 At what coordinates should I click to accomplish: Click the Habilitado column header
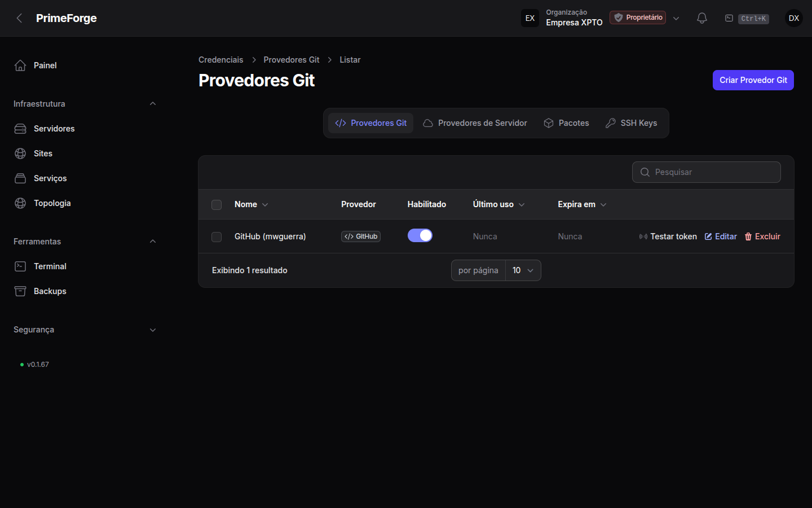coord(427,204)
